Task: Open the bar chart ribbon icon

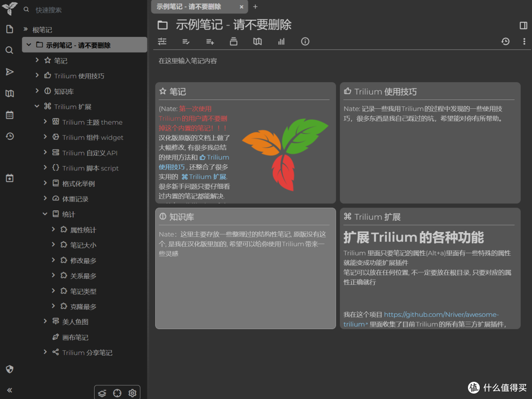Action: (x=281, y=41)
